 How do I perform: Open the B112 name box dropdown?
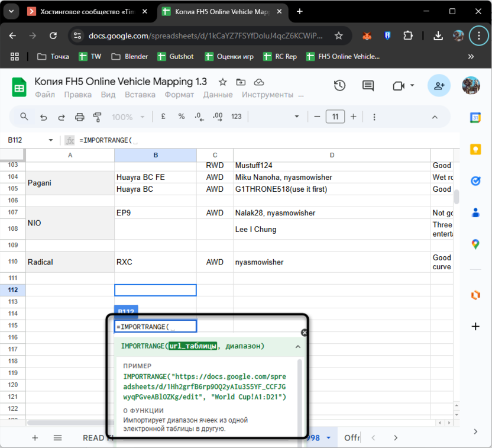(50, 140)
